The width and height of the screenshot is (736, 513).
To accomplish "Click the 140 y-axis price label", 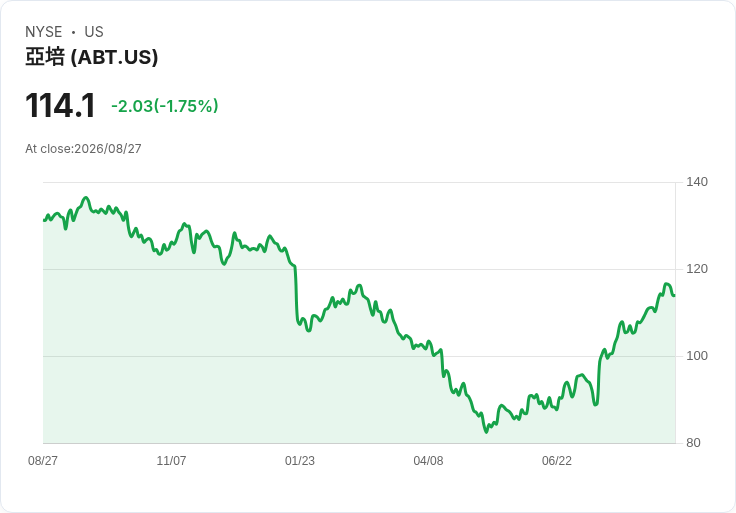I will point(697,182).
